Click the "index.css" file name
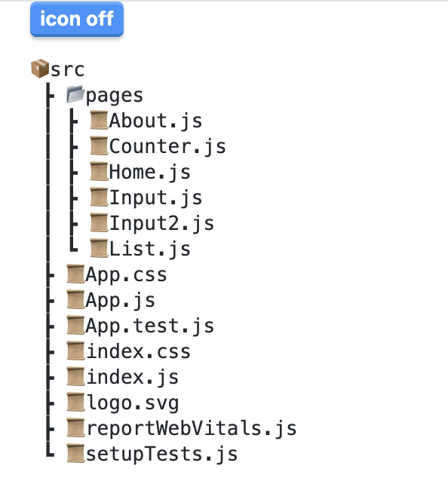Viewport: 448px width, 487px height. tap(138, 352)
